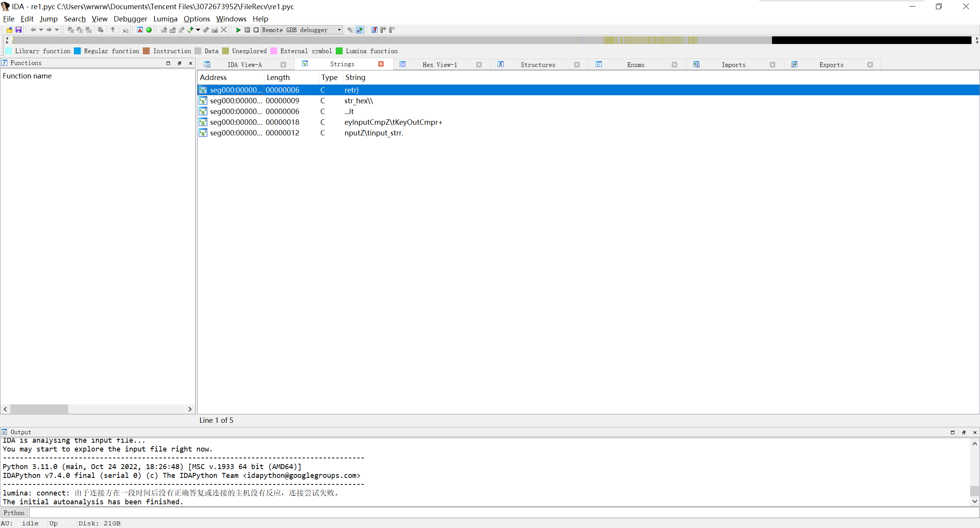The image size is (980, 528).
Task: Select the str_hex string row
Action: pos(358,101)
